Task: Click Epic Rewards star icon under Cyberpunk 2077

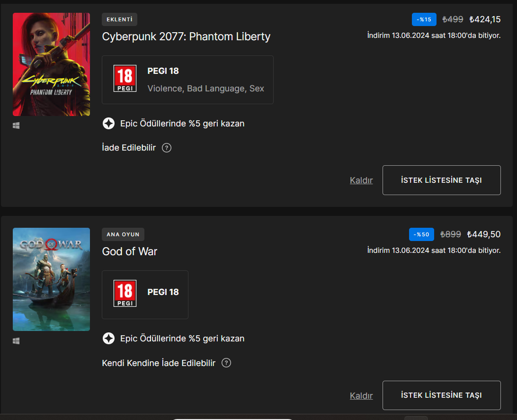Action: (108, 123)
